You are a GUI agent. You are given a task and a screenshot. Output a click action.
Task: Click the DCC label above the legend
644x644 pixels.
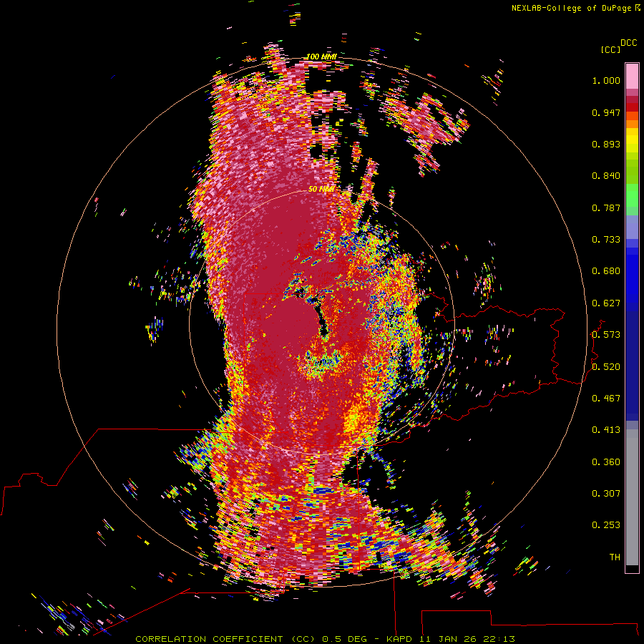click(629, 42)
